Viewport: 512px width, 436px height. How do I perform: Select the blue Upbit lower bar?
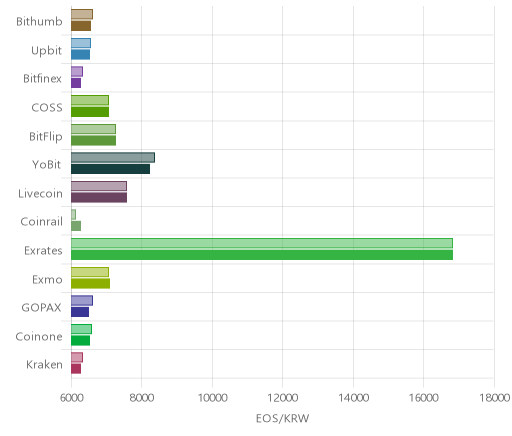[80, 55]
